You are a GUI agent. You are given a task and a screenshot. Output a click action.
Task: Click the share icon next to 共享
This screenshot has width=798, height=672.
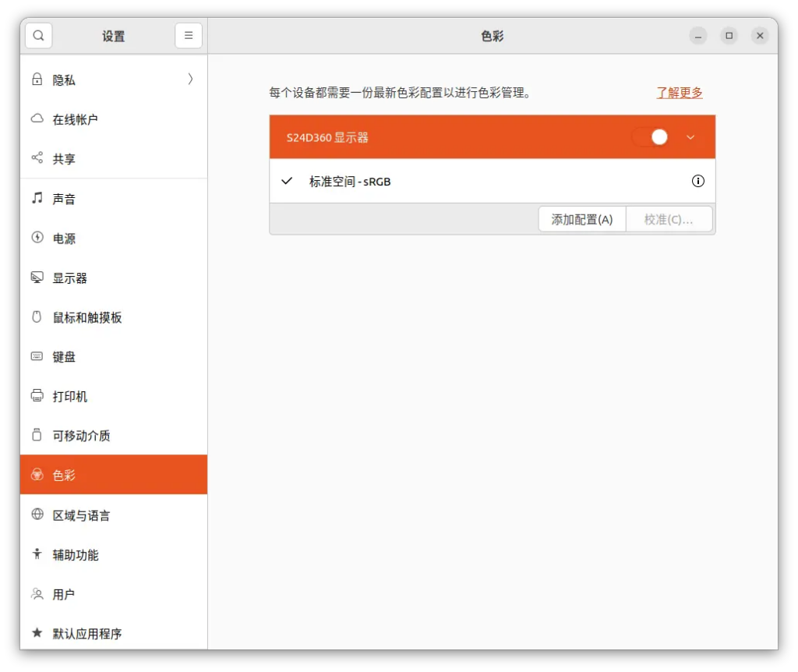click(x=37, y=158)
